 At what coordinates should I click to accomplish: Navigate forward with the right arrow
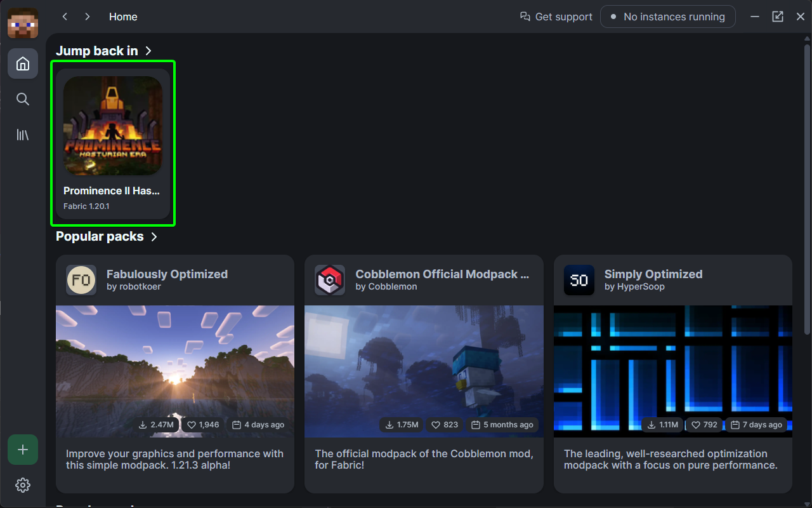click(88, 17)
